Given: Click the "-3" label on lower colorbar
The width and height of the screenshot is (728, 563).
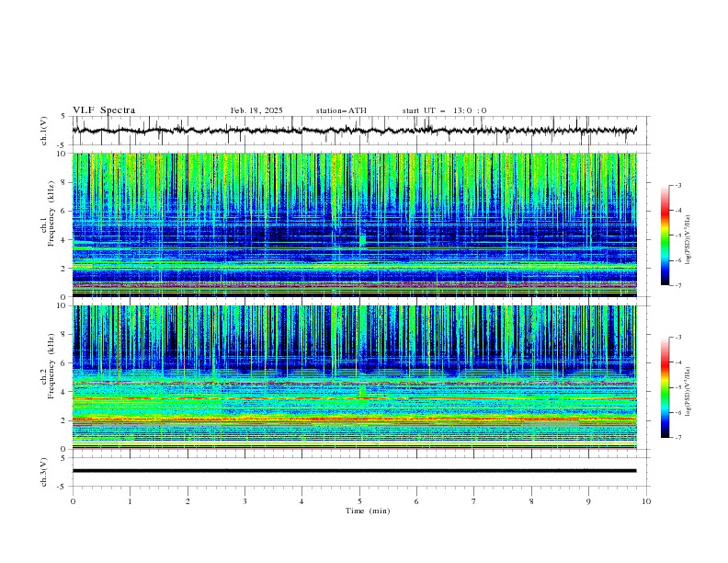Looking at the screenshot, I should click(677, 338).
